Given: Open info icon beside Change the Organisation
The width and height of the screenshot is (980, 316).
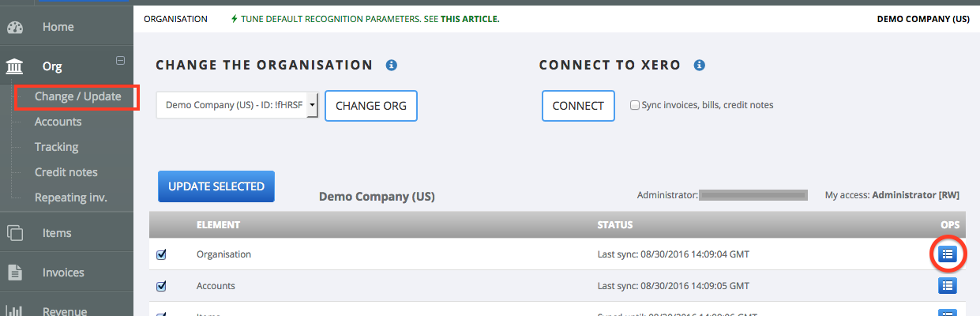Looking at the screenshot, I should coord(391,66).
